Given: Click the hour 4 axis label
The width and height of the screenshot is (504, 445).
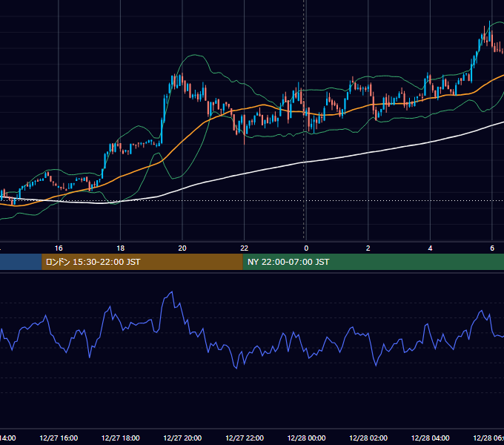Looking at the screenshot, I should [x=430, y=248].
